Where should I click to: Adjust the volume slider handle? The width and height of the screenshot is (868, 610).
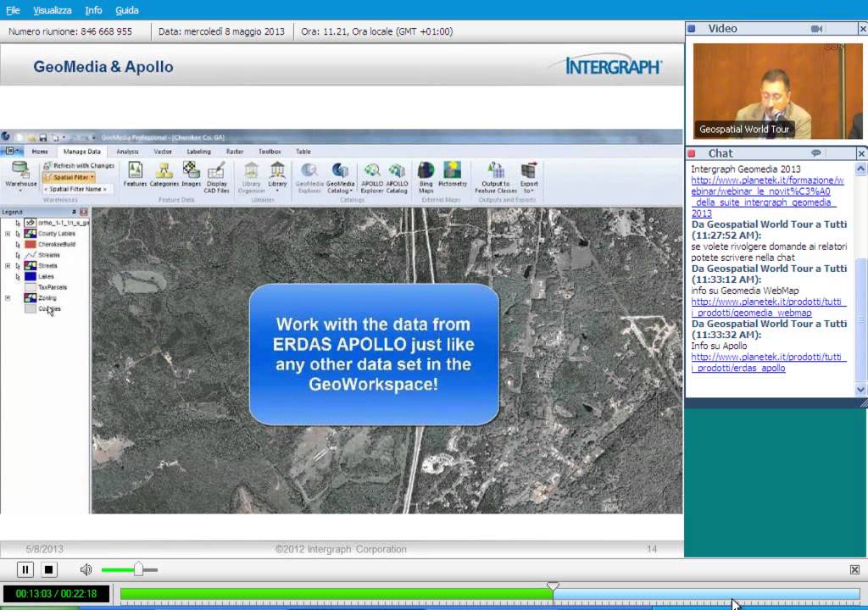[x=138, y=569]
